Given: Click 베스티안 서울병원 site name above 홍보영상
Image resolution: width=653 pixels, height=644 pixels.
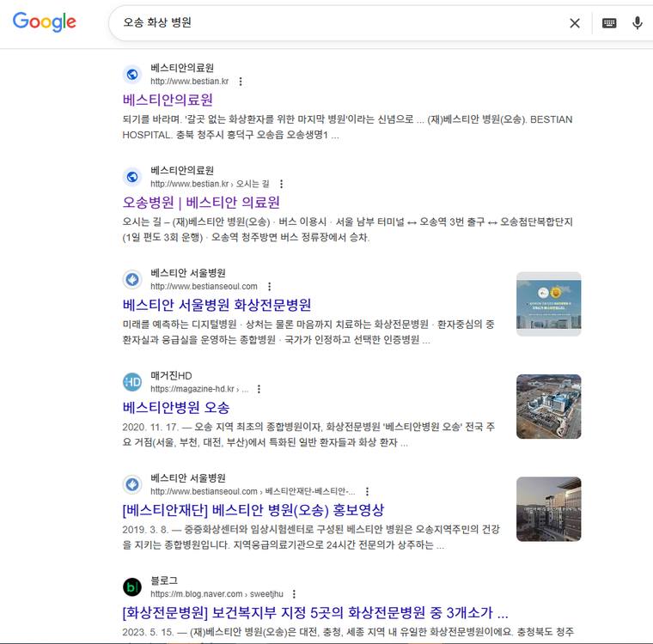Looking at the screenshot, I should pos(188,478).
